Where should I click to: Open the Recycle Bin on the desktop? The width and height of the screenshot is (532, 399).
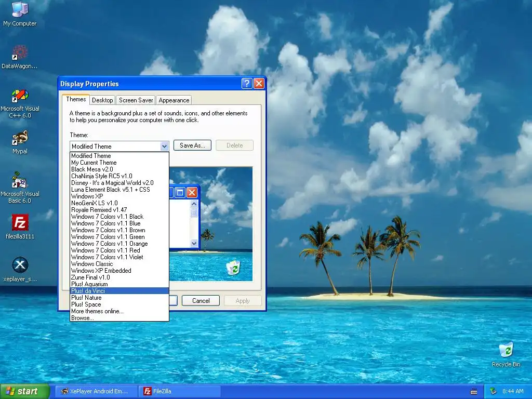click(506, 354)
